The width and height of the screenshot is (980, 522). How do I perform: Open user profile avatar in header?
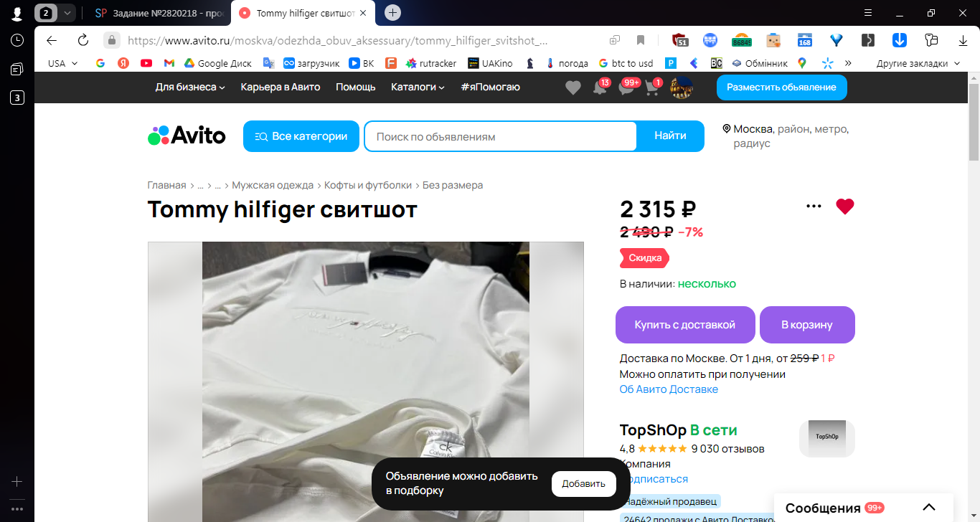(x=681, y=87)
